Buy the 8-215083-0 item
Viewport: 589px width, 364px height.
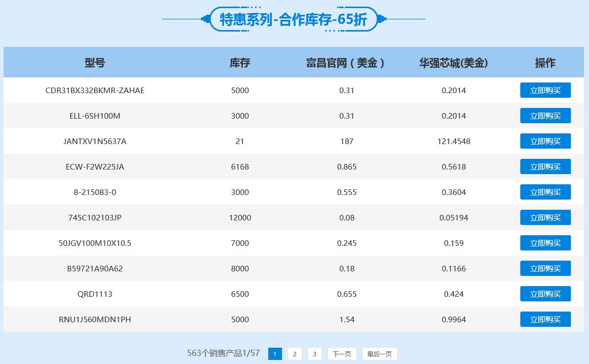[x=545, y=192]
